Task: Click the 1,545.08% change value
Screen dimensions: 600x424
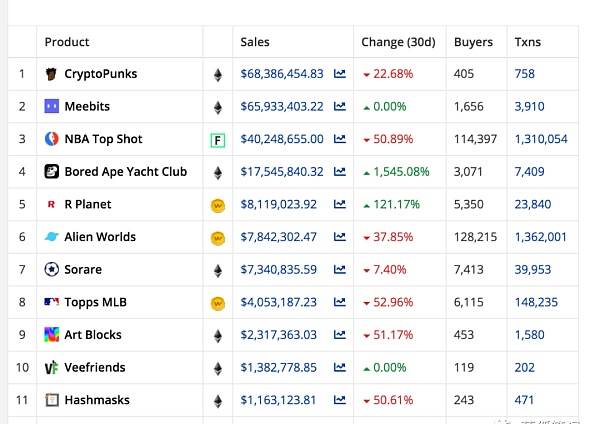Action: 401,171
